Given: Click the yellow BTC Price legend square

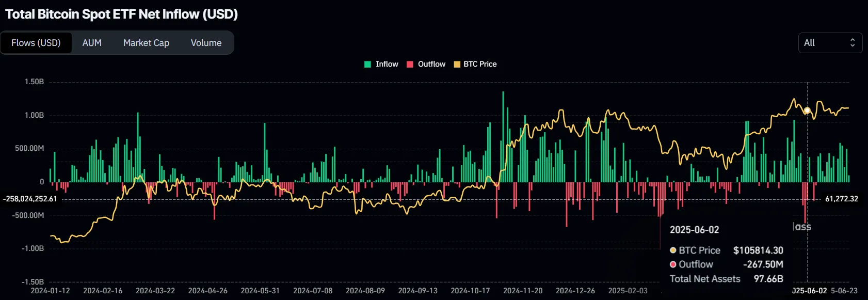Looking at the screenshot, I should click(x=457, y=65).
